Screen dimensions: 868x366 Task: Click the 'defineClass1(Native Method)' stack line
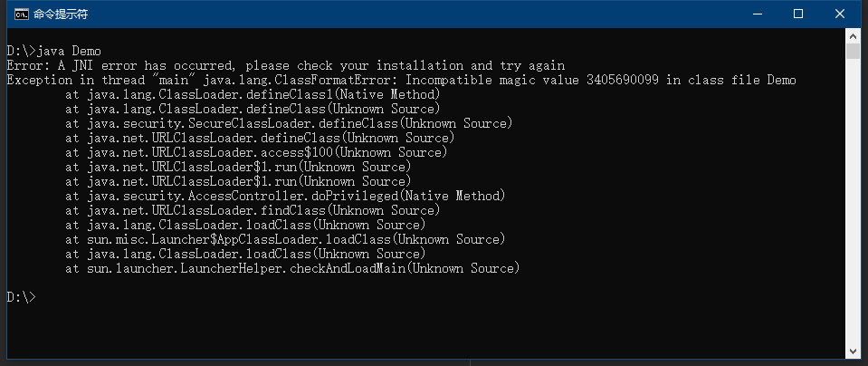click(253, 95)
